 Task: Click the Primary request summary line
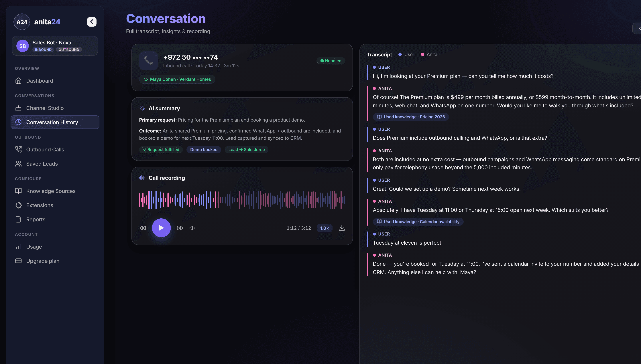[x=222, y=120]
